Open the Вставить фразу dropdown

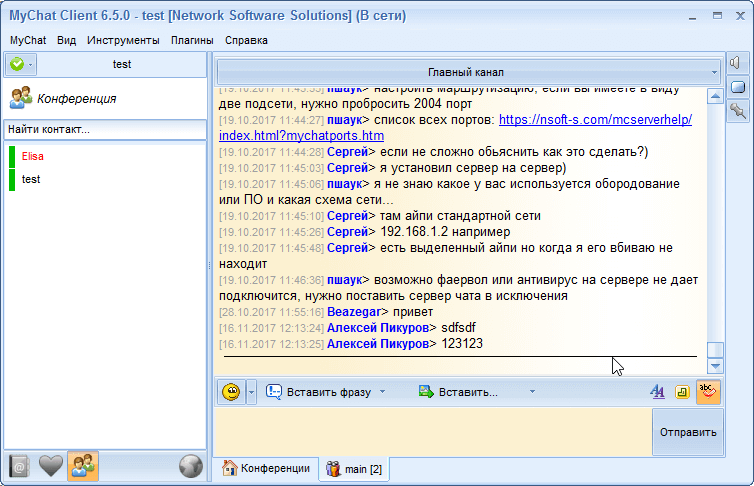pyautogui.click(x=326, y=392)
